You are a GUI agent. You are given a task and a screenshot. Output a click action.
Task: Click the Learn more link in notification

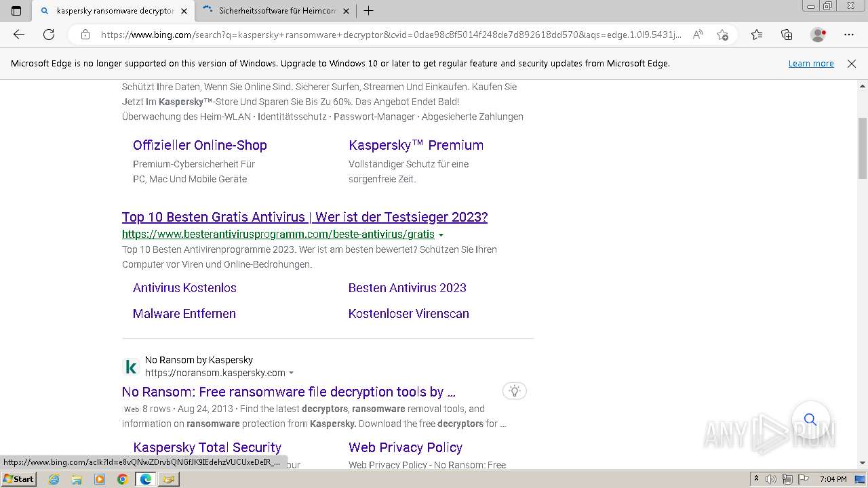(811, 64)
